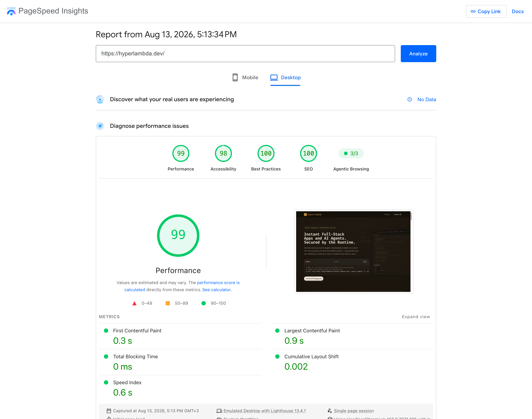The width and height of the screenshot is (532, 419).
Task: Click Captured at Aug 13, 2026 text
Action: coord(156,411)
